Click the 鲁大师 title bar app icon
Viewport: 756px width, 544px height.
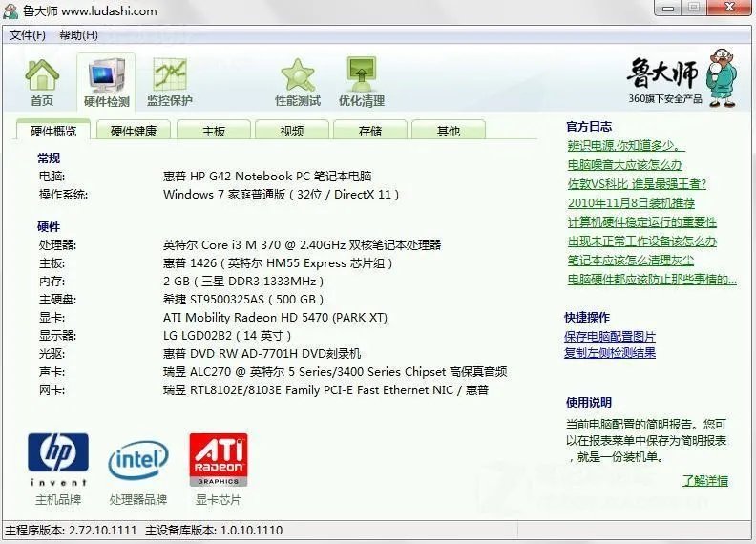[x=10, y=10]
